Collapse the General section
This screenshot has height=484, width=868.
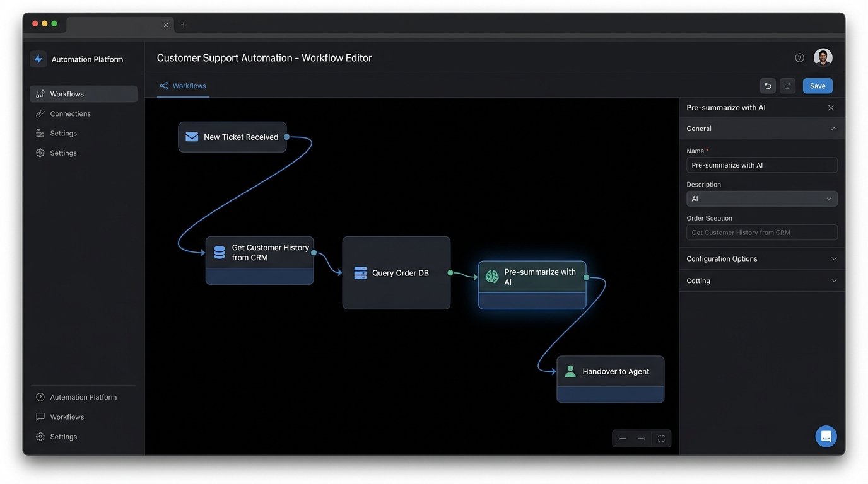761,129
